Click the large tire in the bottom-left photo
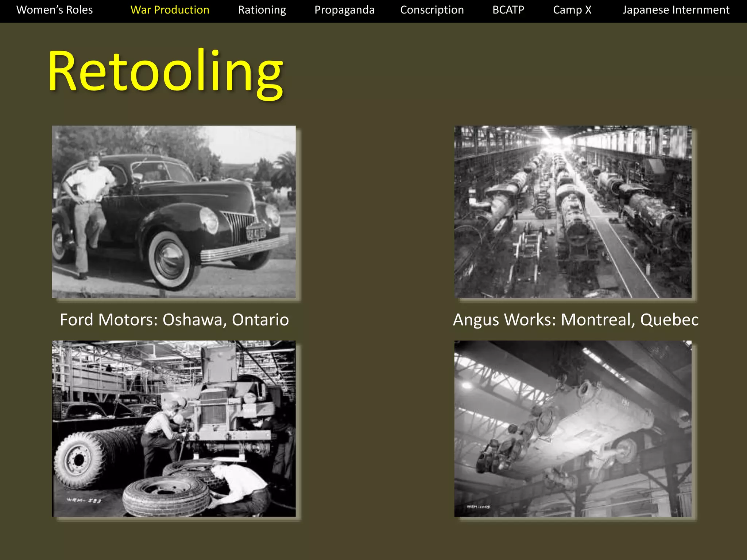 (78, 460)
